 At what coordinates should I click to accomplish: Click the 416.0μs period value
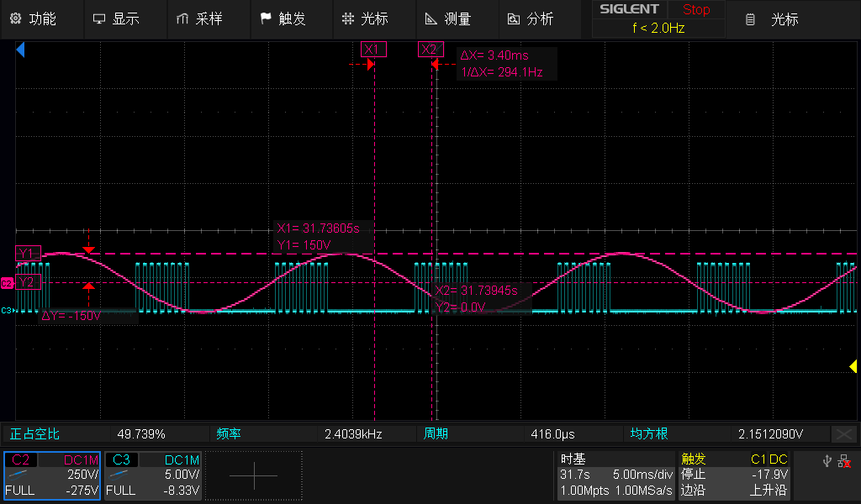552,434
